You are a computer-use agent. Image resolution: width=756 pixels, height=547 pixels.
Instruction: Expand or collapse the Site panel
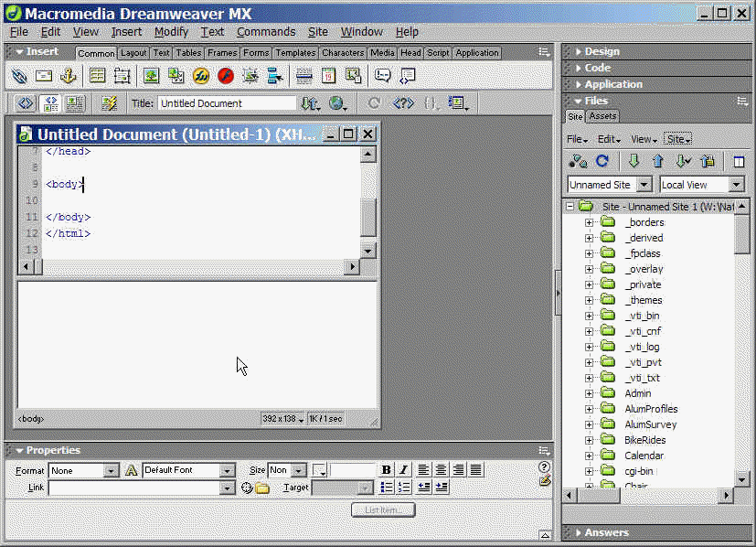739,162
